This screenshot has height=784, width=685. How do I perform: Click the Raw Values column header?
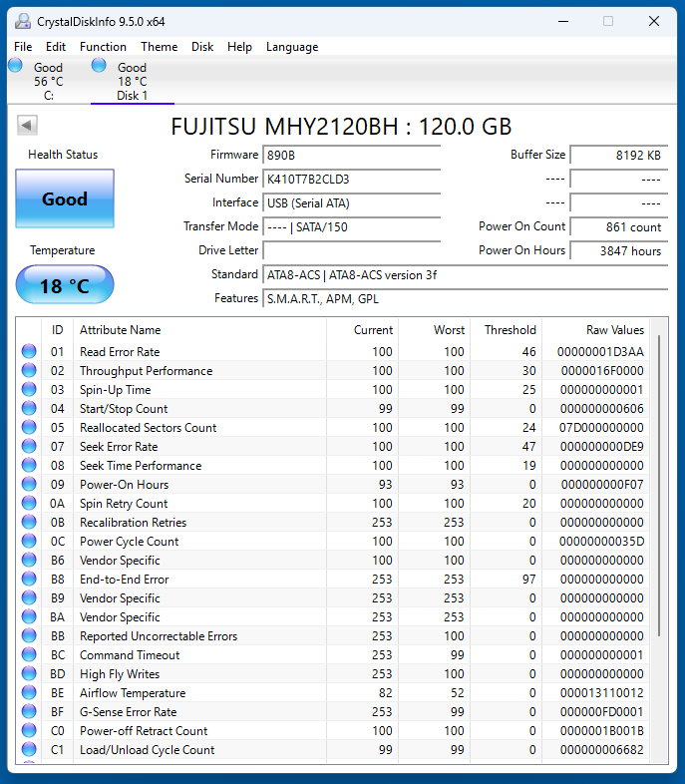pyautogui.click(x=596, y=330)
